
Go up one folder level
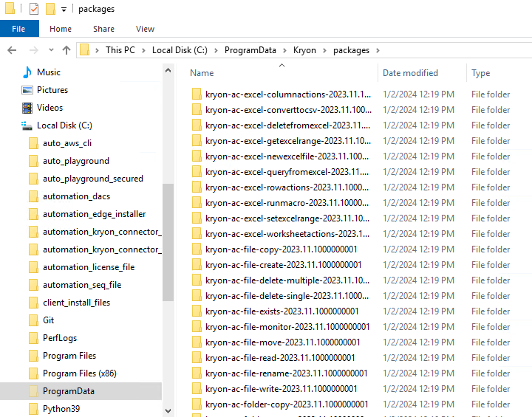(66, 50)
